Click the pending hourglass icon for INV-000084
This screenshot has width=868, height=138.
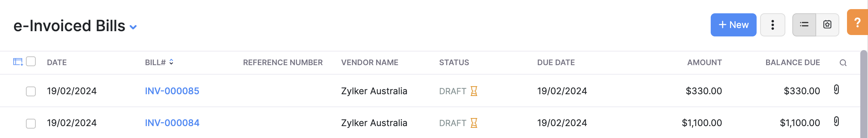point(474,123)
